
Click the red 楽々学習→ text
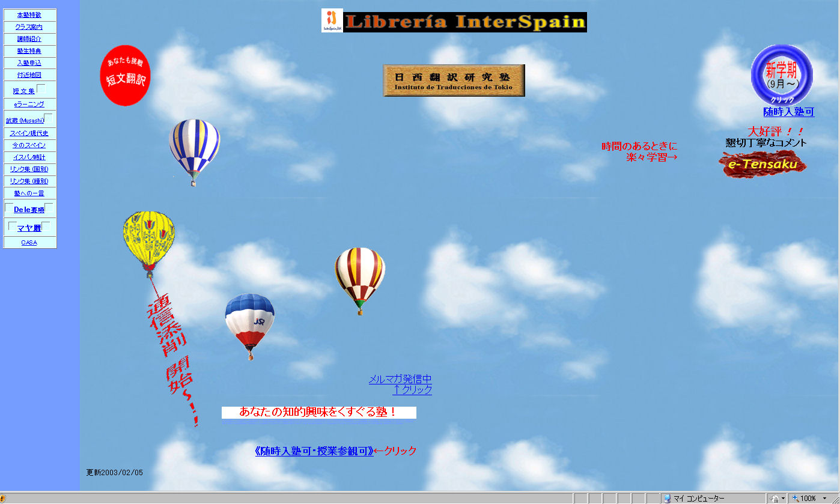[651, 157]
